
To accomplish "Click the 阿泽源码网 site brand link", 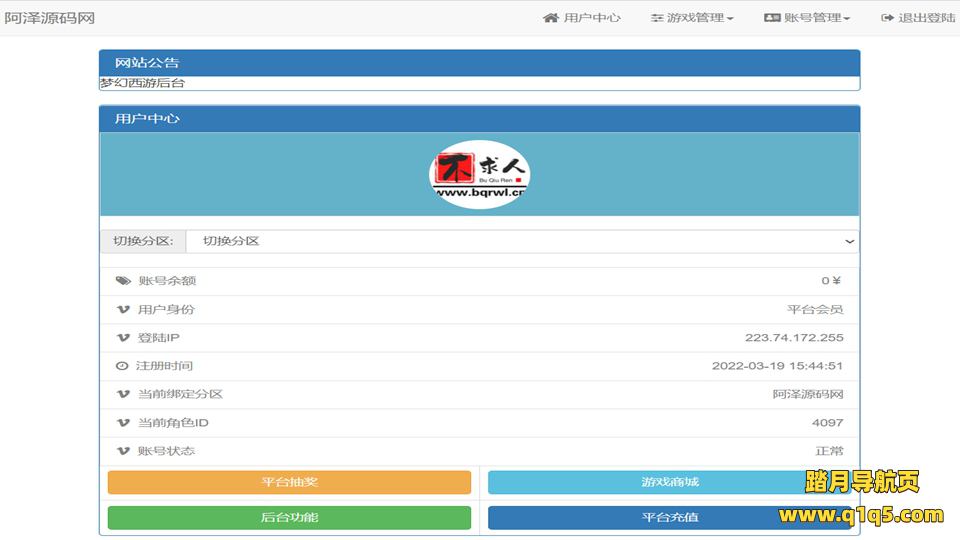I will (50, 18).
